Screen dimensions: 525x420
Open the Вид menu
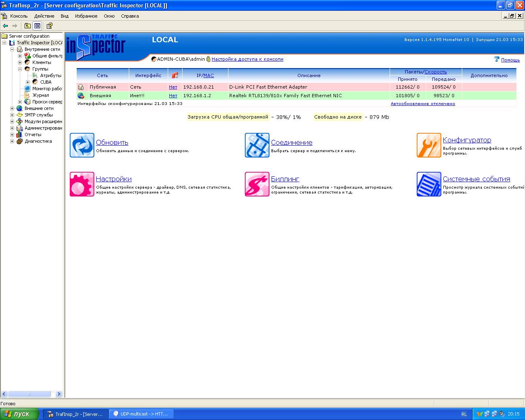[64, 16]
